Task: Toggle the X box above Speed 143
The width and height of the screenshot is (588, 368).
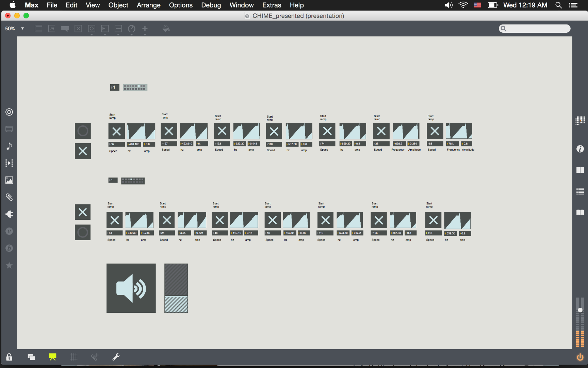Action: coord(433,220)
